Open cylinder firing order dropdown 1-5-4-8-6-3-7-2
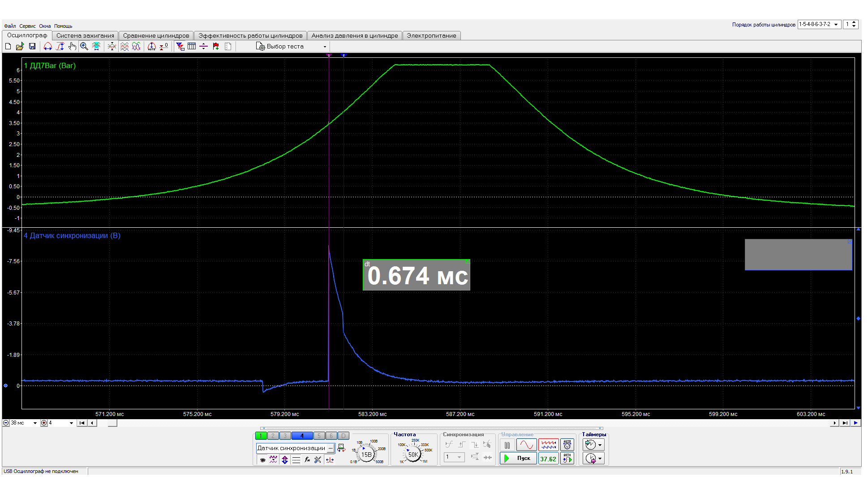 pos(820,24)
